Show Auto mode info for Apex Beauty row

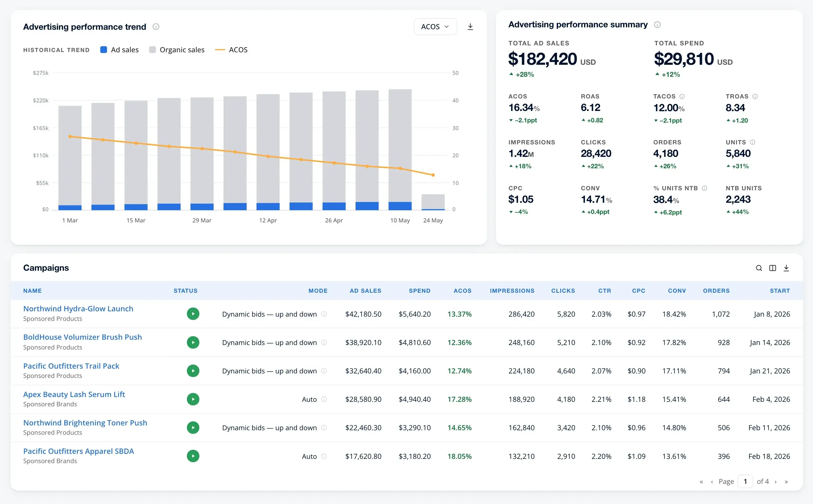click(x=323, y=399)
